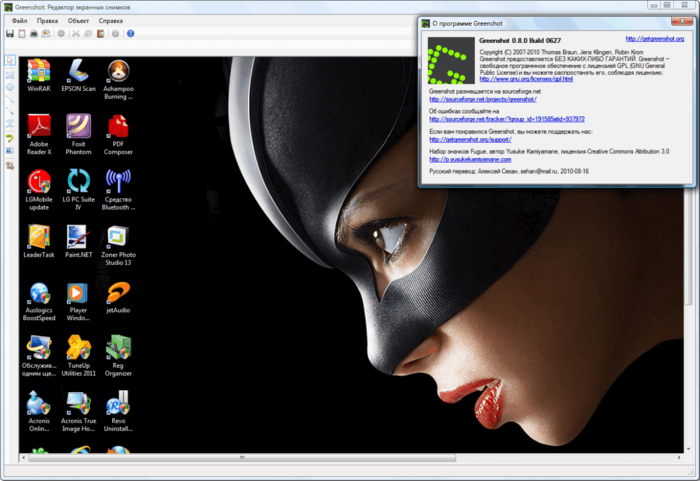Select the ellipse drawing tool
Image resolution: width=700 pixels, height=481 pixels.
tap(10, 87)
